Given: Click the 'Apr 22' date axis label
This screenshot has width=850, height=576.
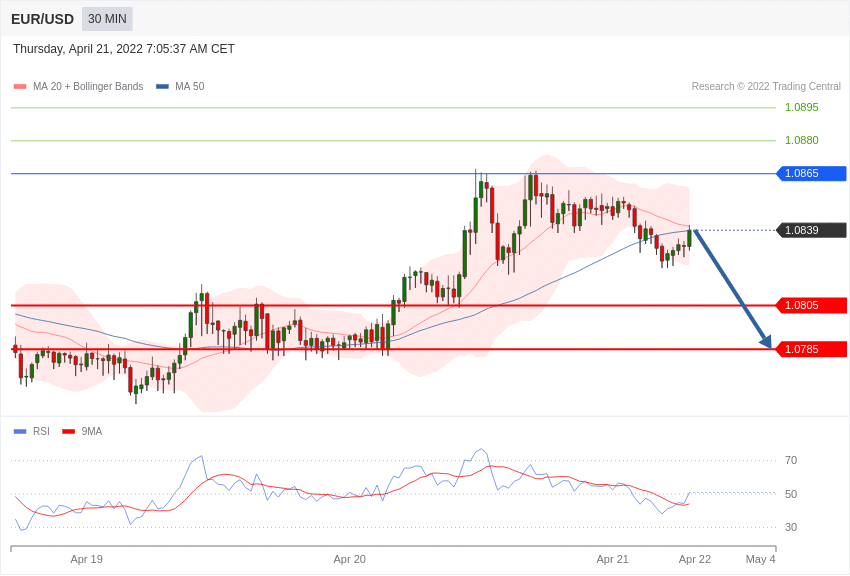Looking at the screenshot, I should coord(695,559).
